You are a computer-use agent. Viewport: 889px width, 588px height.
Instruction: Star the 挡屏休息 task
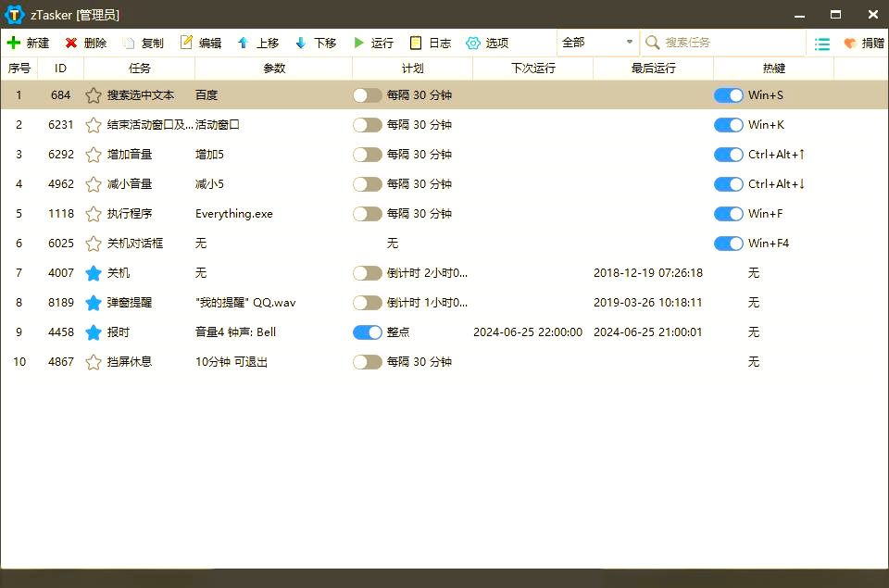(93, 362)
